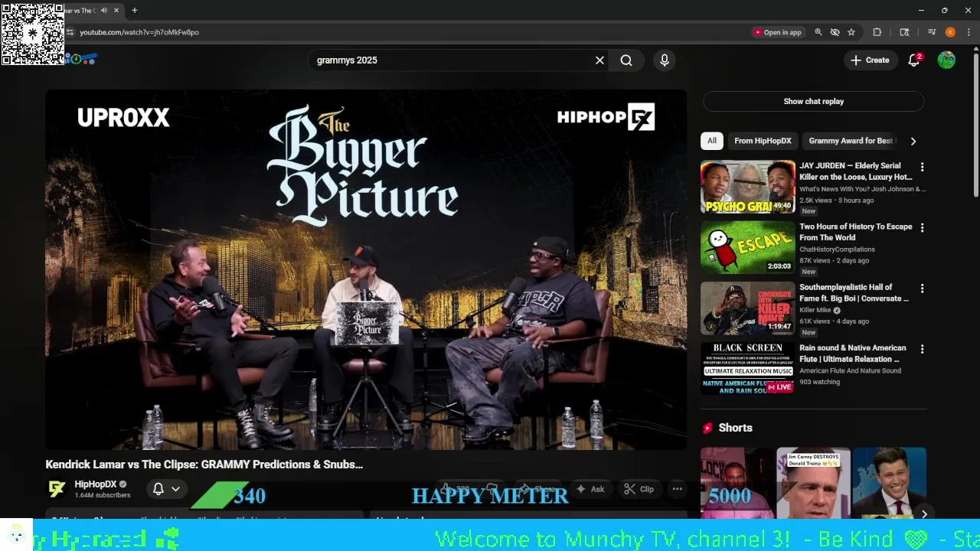Bookmark this page with star icon
Screen dimensions: 980x551
[x=851, y=32]
